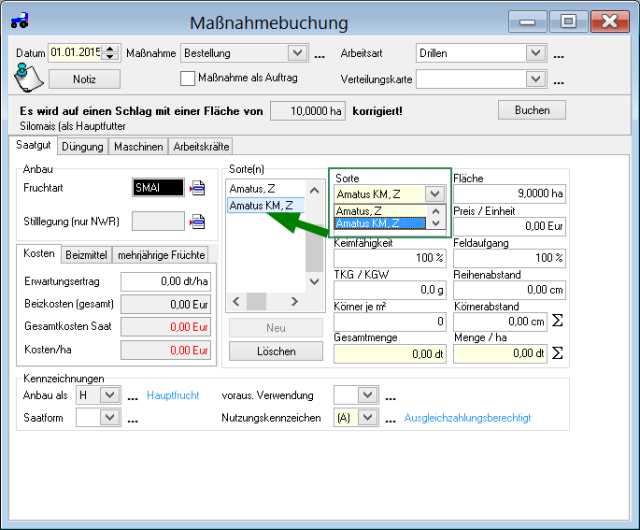Click the Ausgleichzahlungsberechtigt link

pyautogui.click(x=467, y=418)
